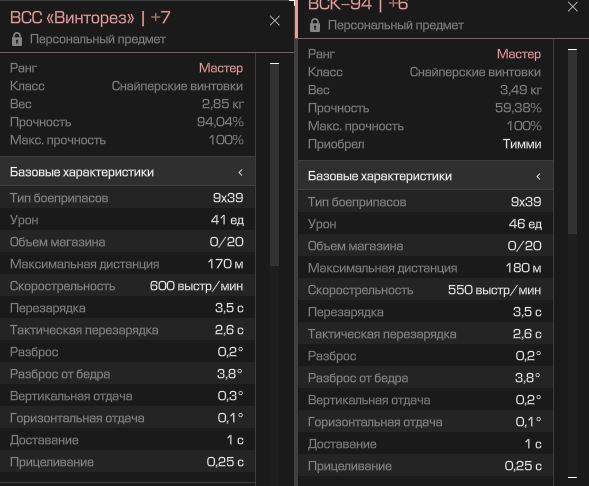Select the Урон 41 ед row

[x=127, y=220]
